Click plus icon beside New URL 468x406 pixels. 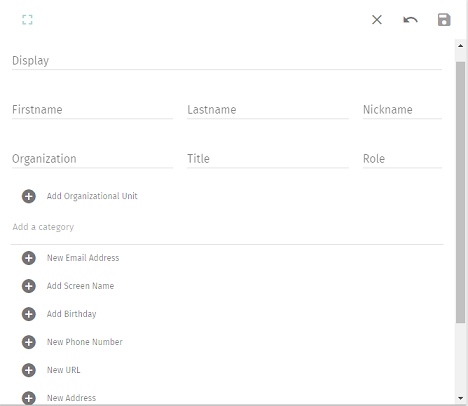tap(29, 370)
